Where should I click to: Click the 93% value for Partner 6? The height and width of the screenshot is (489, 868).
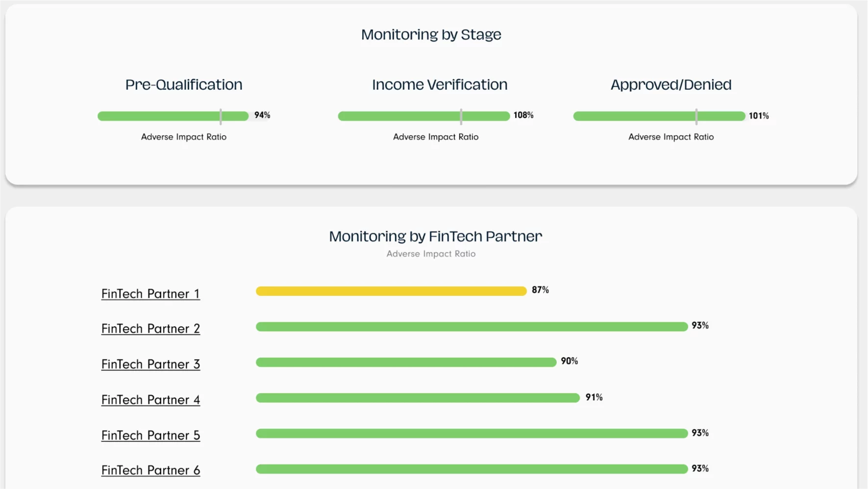pyautogui.click(x=700, y=468)
